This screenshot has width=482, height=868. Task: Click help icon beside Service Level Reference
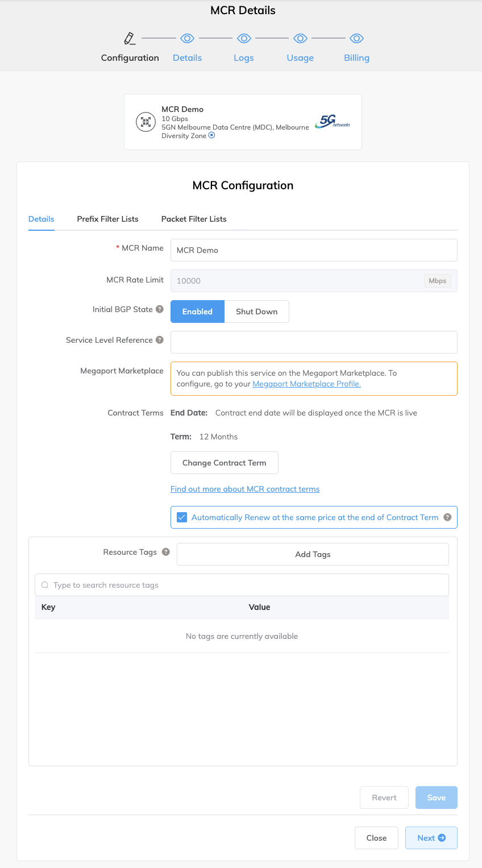[x=160, y=340]
